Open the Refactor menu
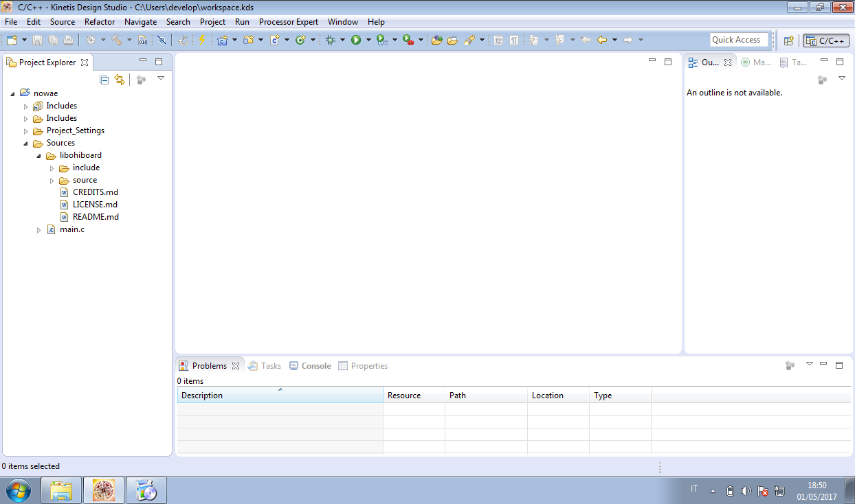 pos(100,22)
